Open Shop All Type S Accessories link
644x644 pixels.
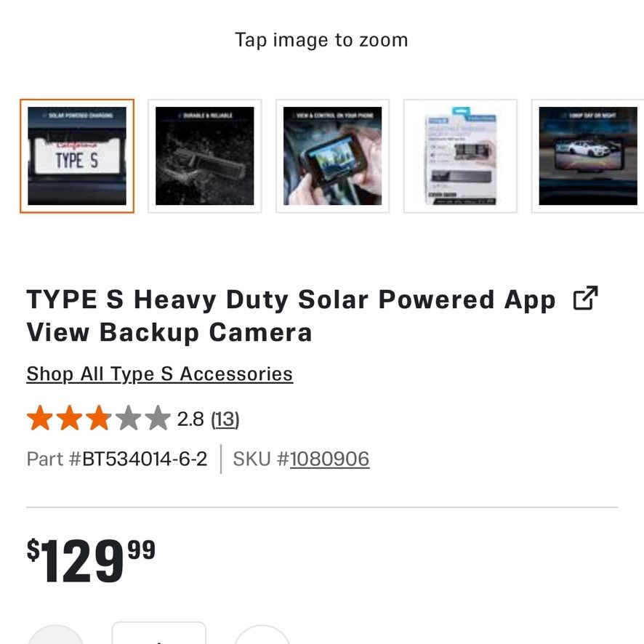159,374
